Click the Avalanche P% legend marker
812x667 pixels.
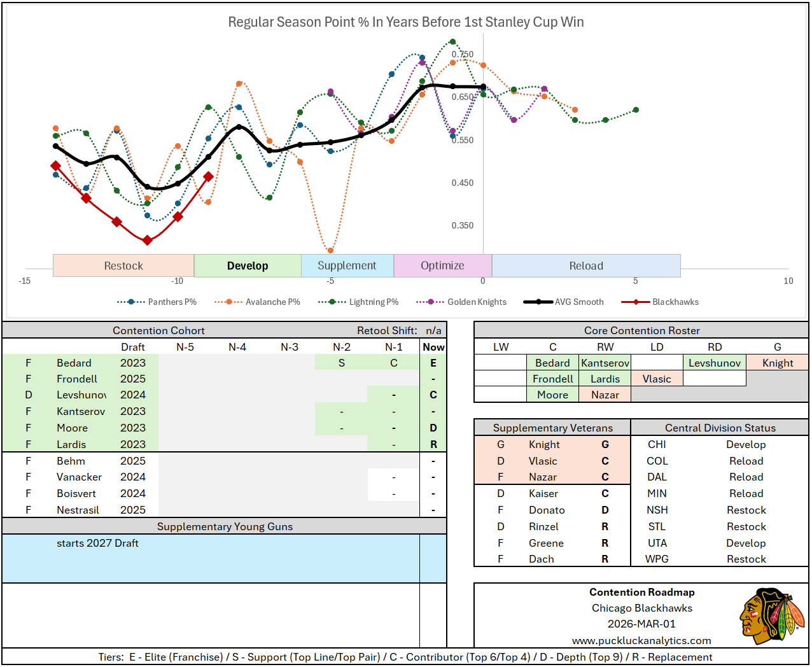[229, 302]
